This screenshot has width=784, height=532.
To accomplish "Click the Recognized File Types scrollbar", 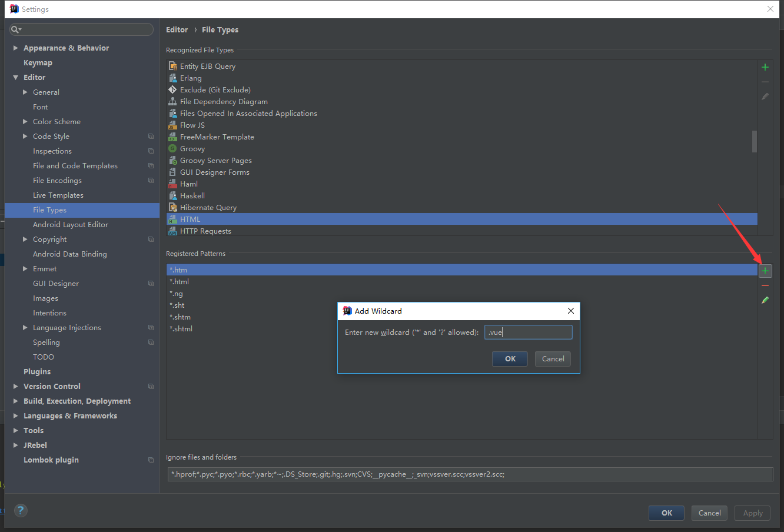I will click(x=755, y=141).
